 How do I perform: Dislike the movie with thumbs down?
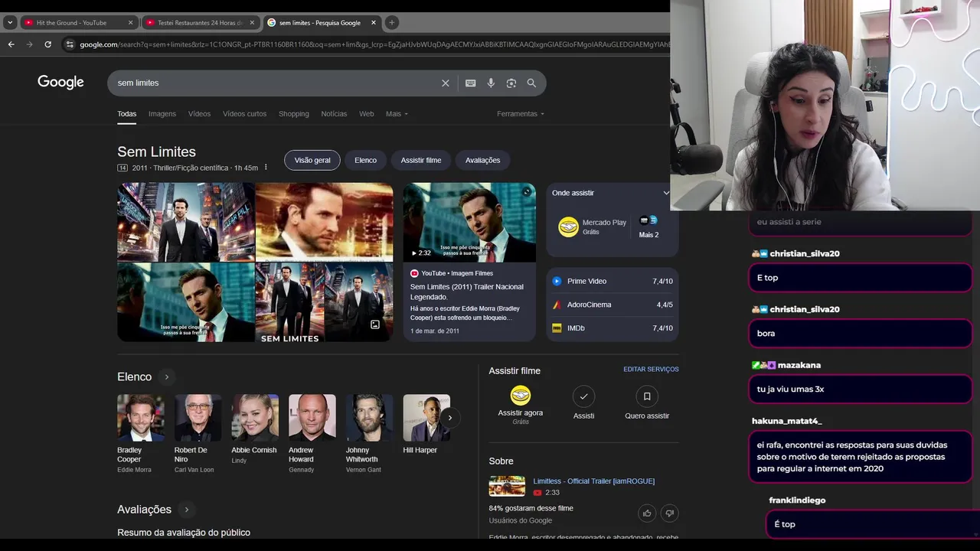pos(670,513)
